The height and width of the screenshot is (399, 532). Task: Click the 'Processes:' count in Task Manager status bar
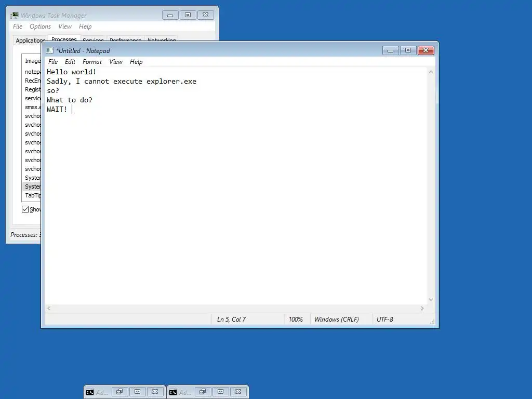pyautogui.click(x=25, y=234)
